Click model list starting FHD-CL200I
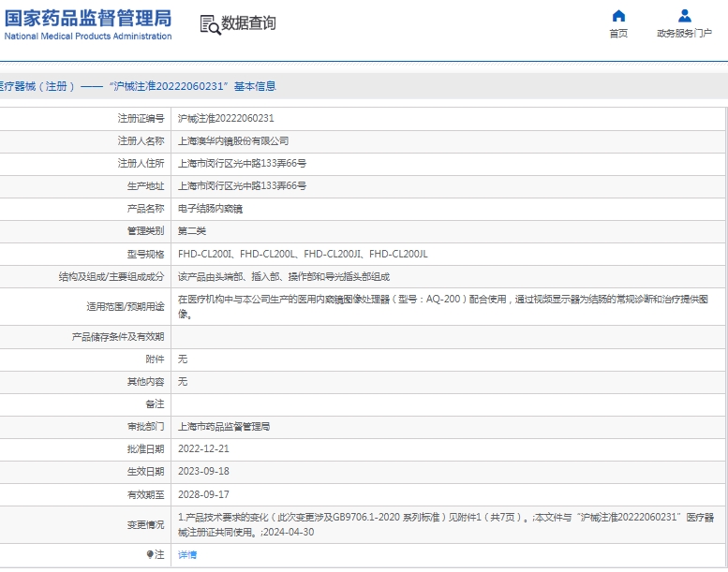This screenshot has height=572, width=728. [303, 255]
